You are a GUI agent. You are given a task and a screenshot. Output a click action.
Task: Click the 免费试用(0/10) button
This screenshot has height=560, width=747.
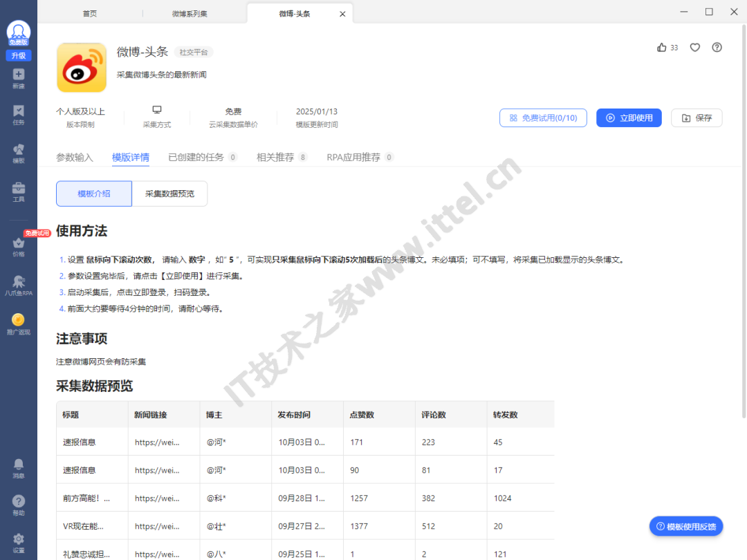543,118
